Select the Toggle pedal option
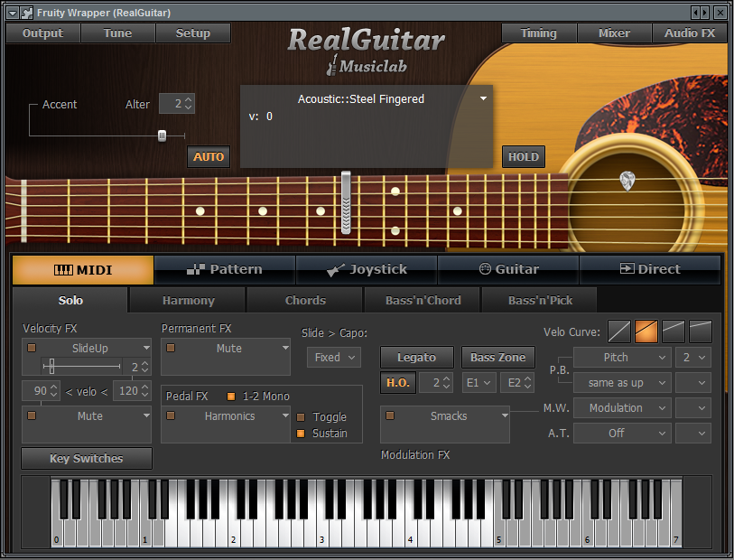This screenshot has width=734, height=560. [x=301, y=416]
